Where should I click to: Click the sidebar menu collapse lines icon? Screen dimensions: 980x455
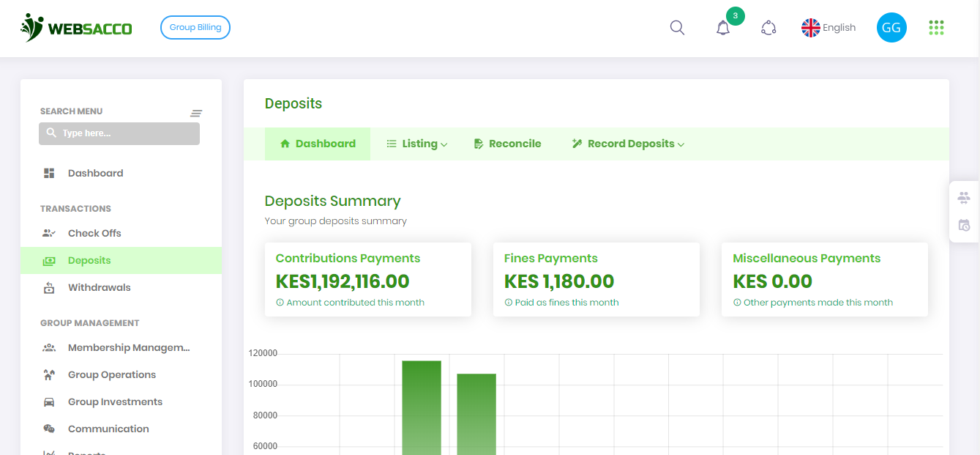(196, 113)
